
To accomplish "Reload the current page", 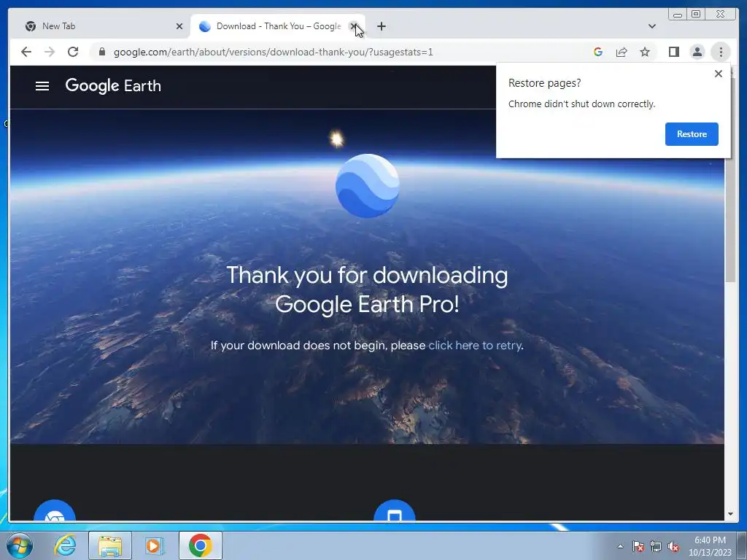I will (x=73, y=52).
